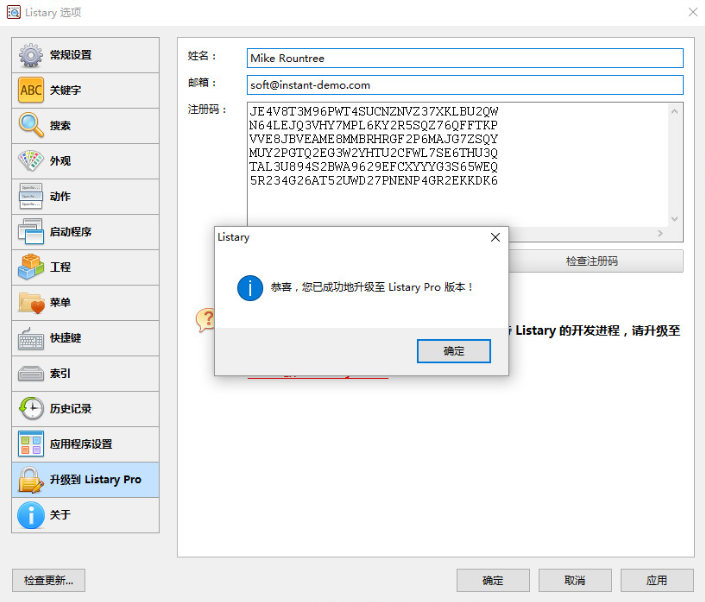
Task: Click the padlock icon for Listary Pro
Action: (31, 480)
